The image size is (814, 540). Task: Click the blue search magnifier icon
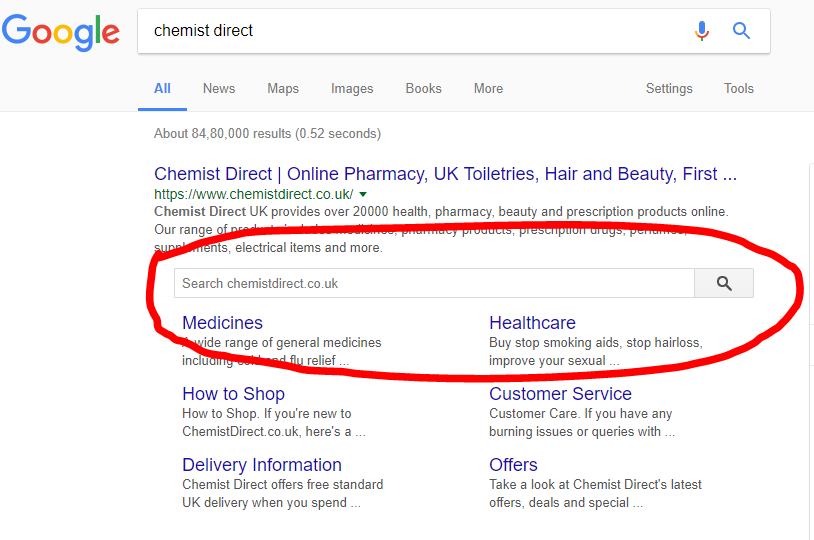pos(741,31)
